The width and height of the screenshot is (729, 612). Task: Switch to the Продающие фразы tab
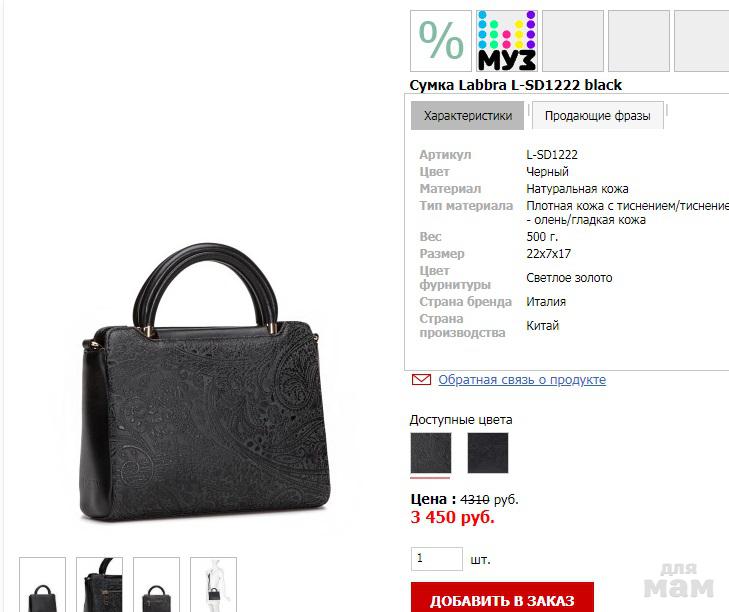597,116
